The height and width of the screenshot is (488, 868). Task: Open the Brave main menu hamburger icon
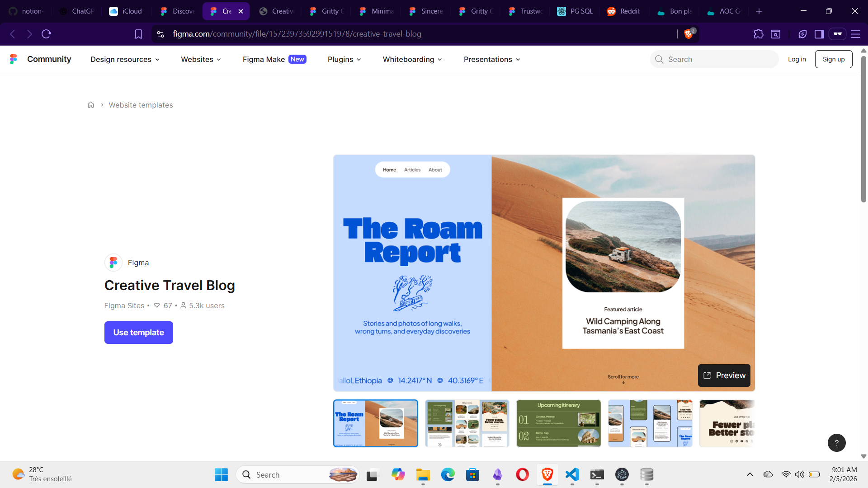tap(855, 34)
